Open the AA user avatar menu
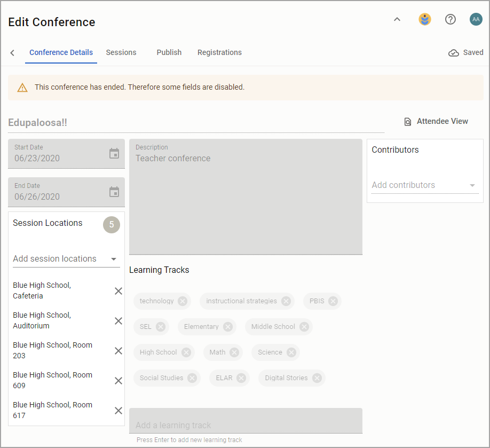 tap(476, 19)
